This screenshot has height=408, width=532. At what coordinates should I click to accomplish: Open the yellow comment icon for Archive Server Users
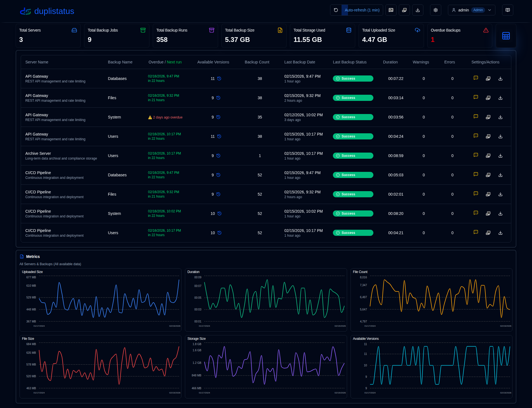[476, 155]
